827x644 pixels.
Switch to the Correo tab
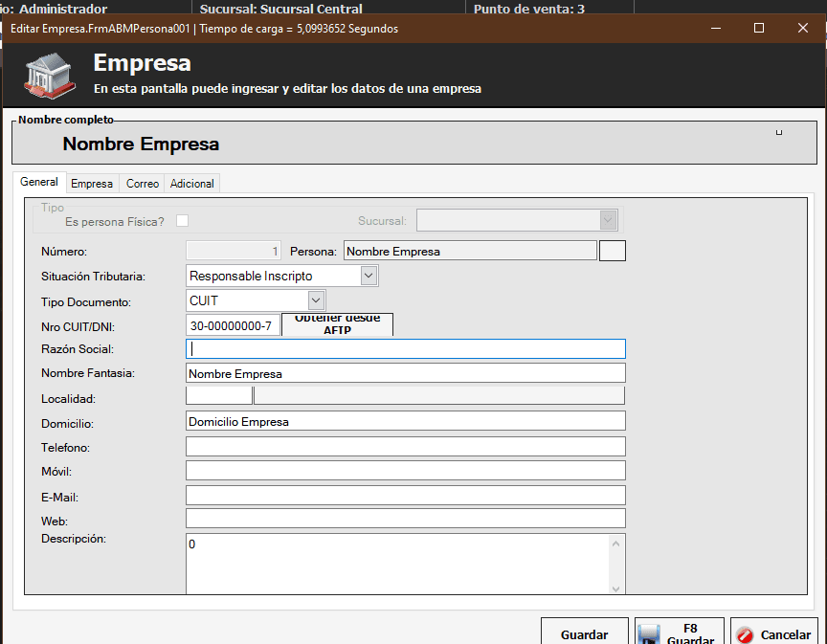click(143, 183)
